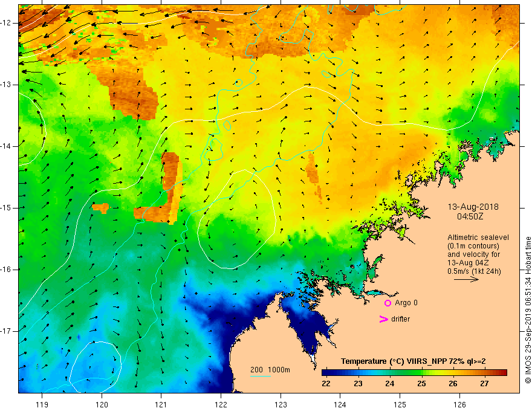532x411 pixels.
Task: Click the 'Argo 0' legend label
Action: point(406,303)
